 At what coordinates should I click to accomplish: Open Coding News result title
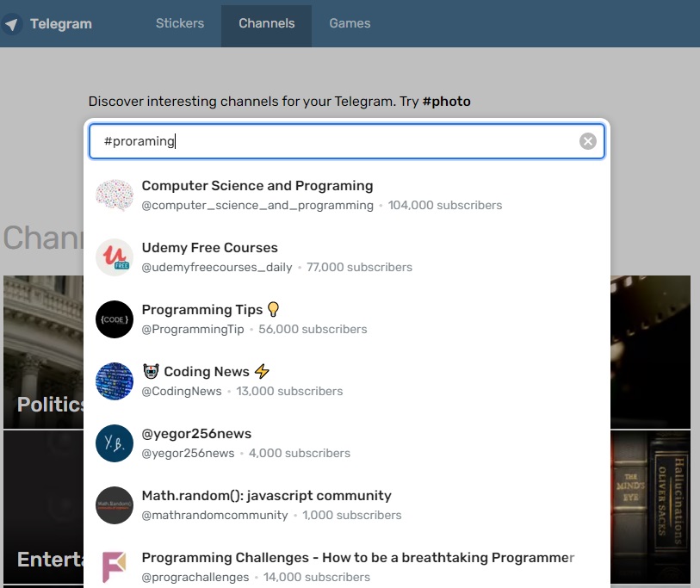pos(207,371)
